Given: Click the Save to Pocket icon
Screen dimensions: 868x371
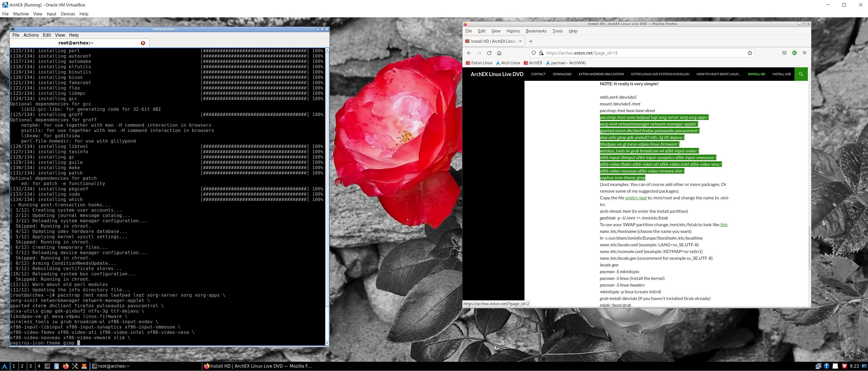Looking at the screenshot, I should 784,53.
